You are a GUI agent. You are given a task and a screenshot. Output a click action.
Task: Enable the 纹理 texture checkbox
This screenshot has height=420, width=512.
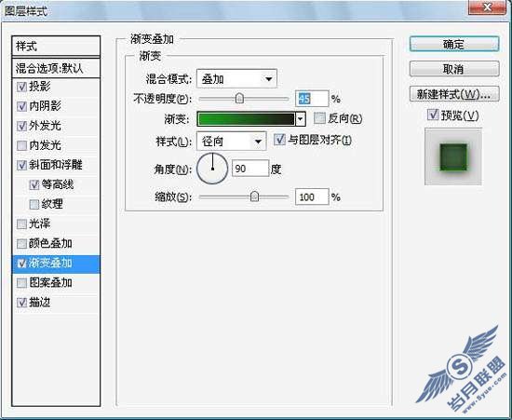[x=34, y=205]
